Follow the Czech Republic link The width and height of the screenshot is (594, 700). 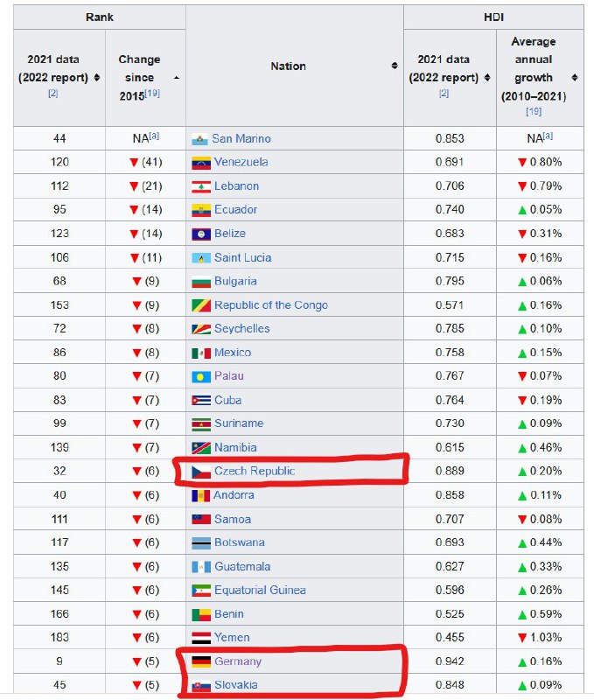255,472
